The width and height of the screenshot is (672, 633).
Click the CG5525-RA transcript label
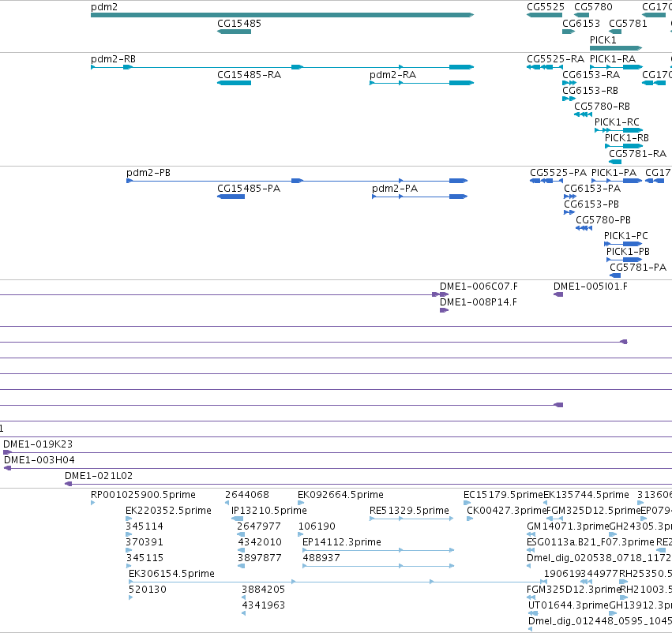coord(555,59)
